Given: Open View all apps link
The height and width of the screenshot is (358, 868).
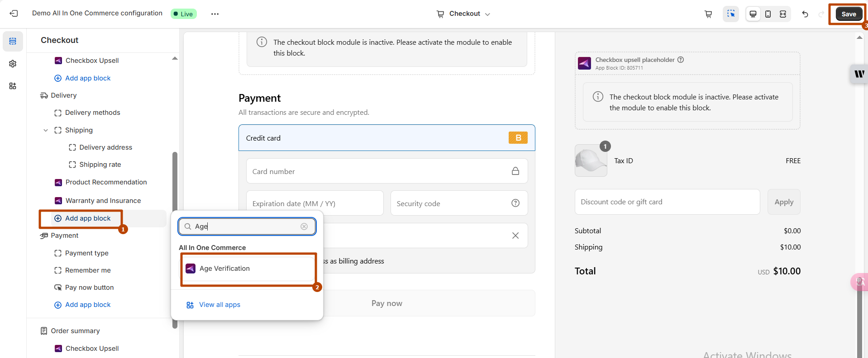Looking at the screenshot, I should [x=219, y=305].
